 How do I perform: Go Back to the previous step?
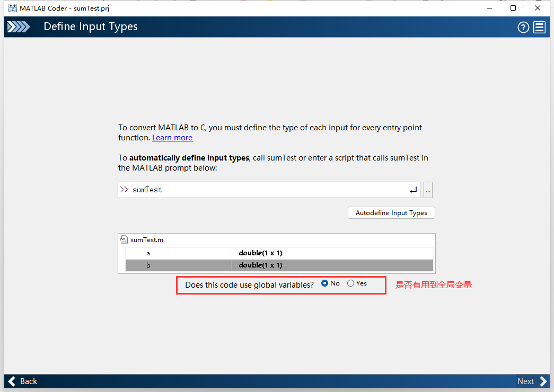click(23, 381)
